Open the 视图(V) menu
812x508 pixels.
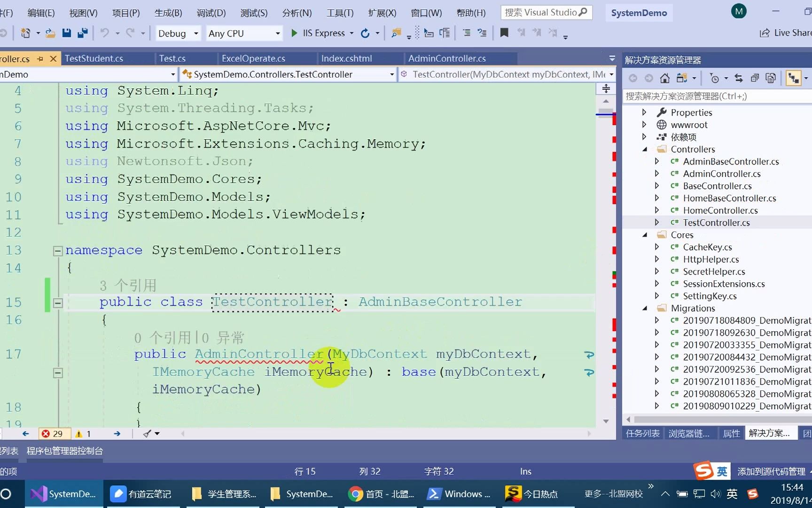(x=83, y=13)
